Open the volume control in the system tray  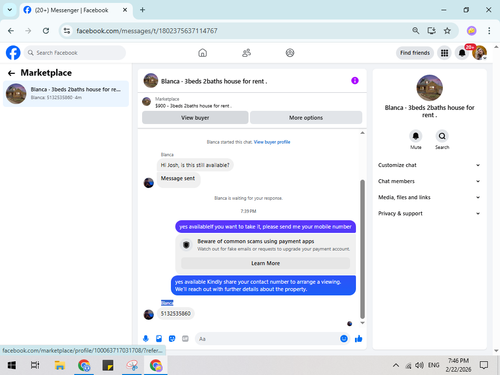[419, 365]
